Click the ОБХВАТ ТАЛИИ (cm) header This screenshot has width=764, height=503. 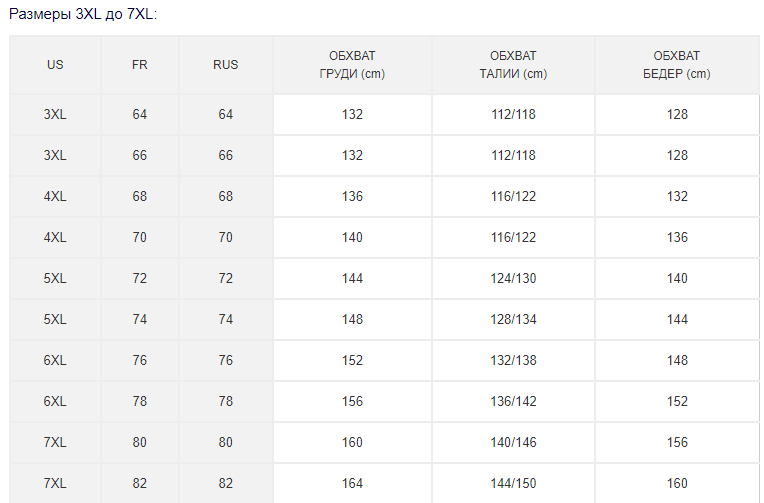[513, 65]
